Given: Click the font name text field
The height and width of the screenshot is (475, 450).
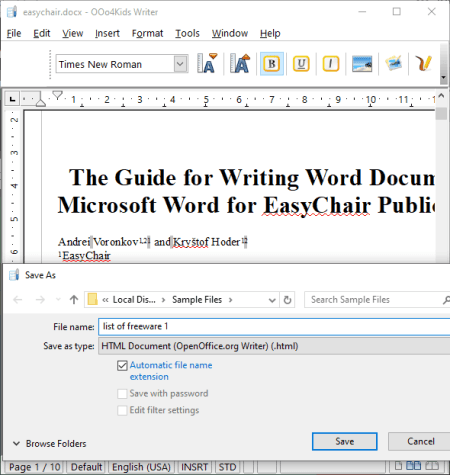Looking at the screenshot, I should (115, 64).
